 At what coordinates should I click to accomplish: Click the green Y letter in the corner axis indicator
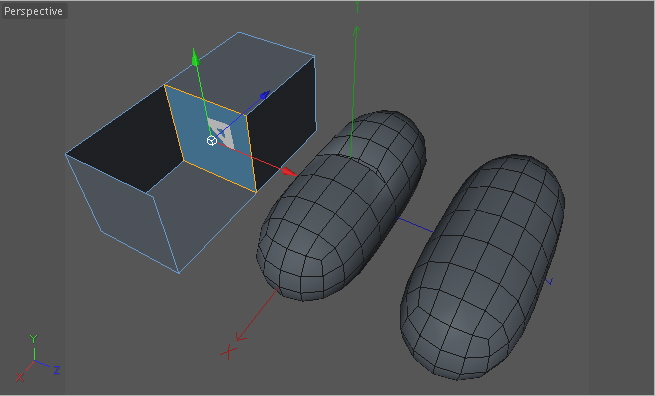click(33, 338)
